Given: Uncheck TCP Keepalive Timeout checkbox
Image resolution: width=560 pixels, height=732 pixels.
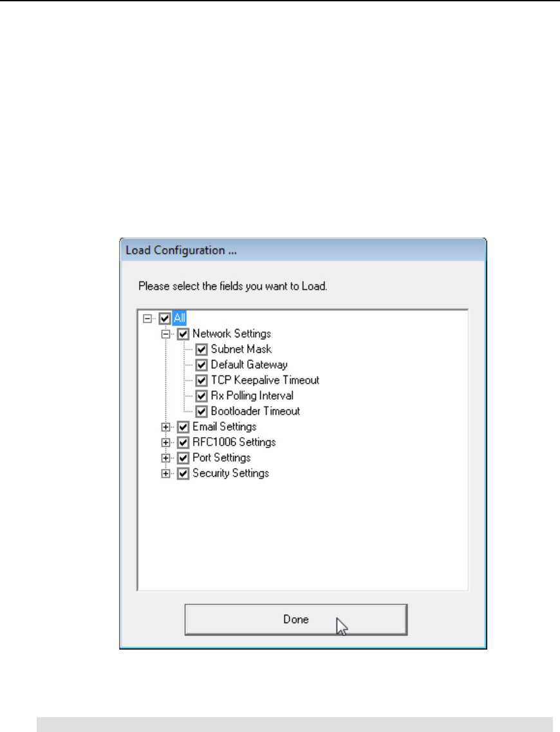Looking at the screenshot, I should click(201, 380).
